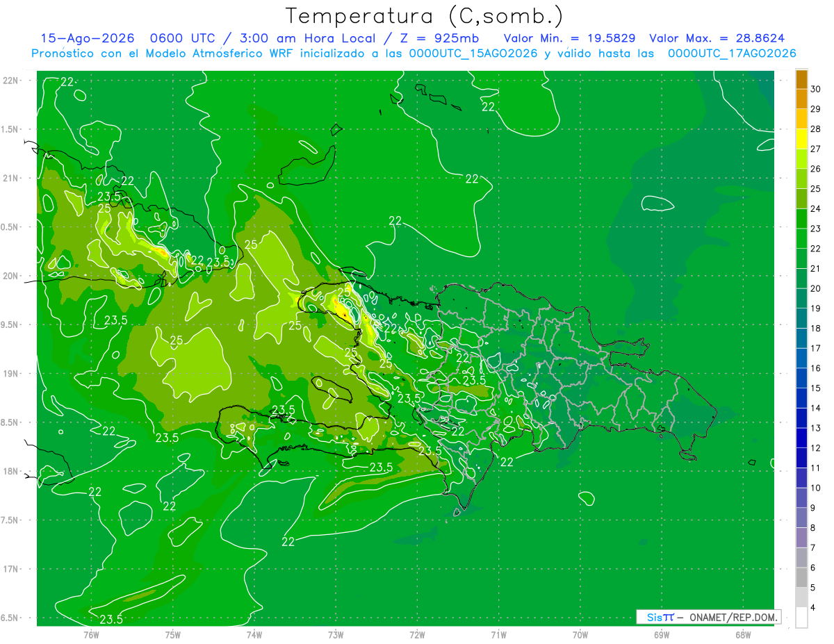The height and width of the screenshot is (644, 834).
Task: Click the '71W' longitude axis label
Action: point(498,634)
